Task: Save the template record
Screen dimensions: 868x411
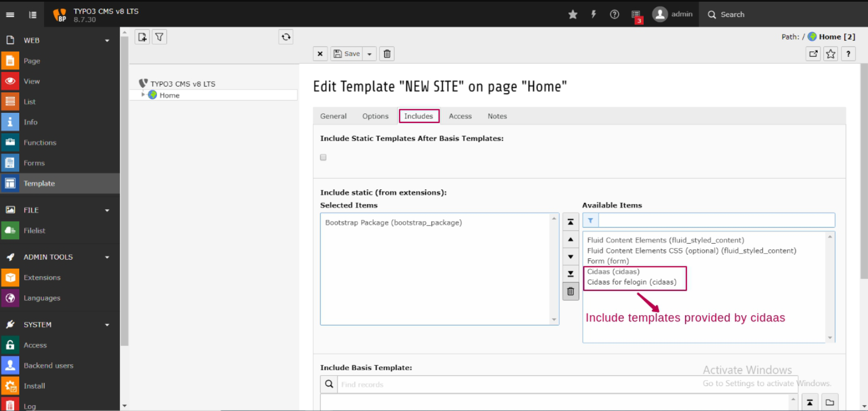Action: (347, 53)
